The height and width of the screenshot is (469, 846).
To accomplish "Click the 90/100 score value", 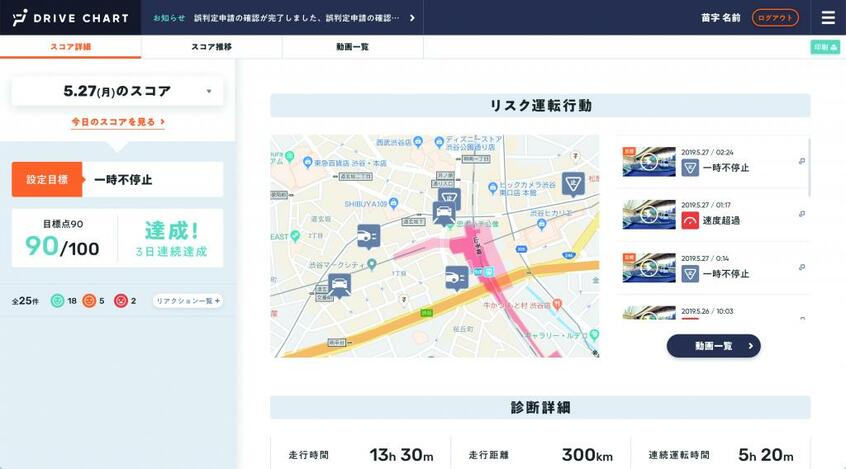I will [x=62, y=247].
